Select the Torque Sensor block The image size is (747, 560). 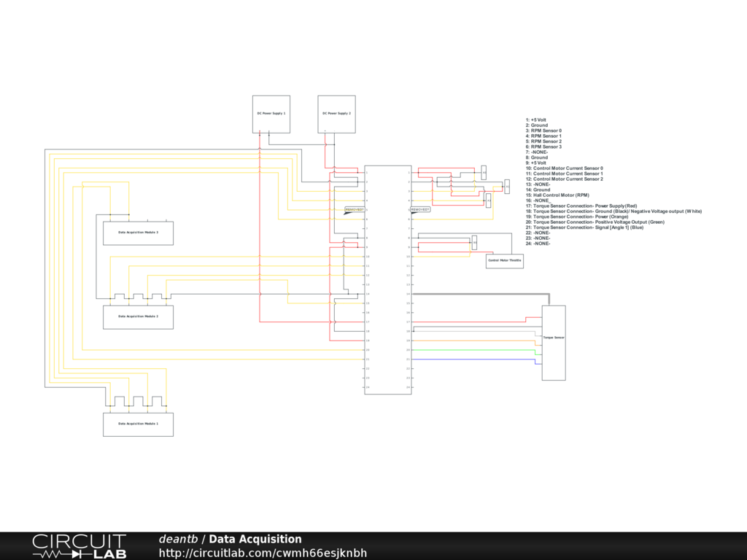tap(554, 343)
